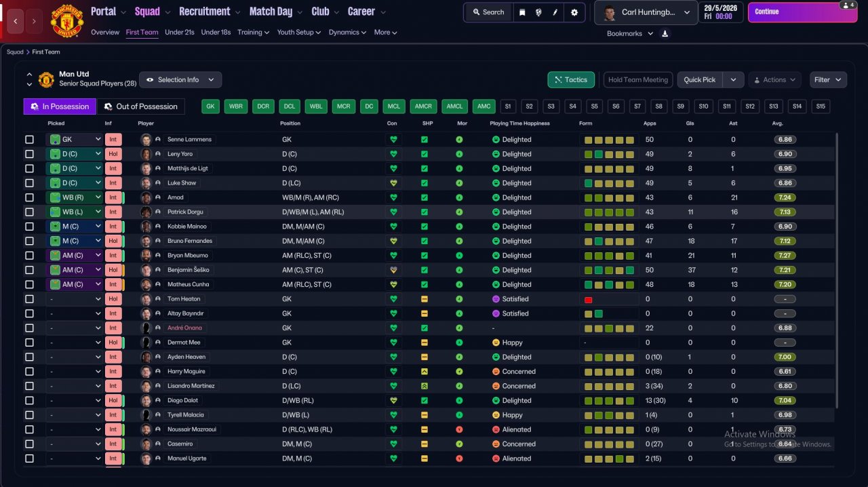Open the Portal menu
Viewport: 868px width, 487px height.
tap(108, 12)
